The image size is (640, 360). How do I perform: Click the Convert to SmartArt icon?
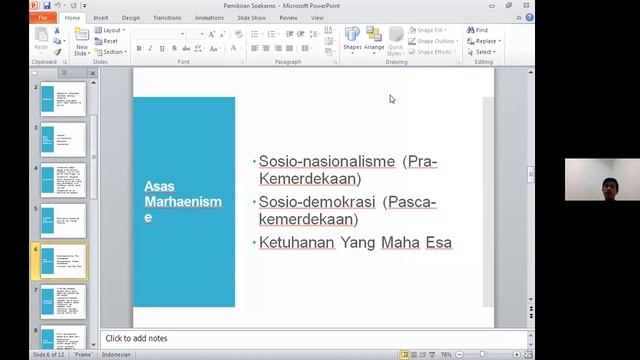coord(329,52)
